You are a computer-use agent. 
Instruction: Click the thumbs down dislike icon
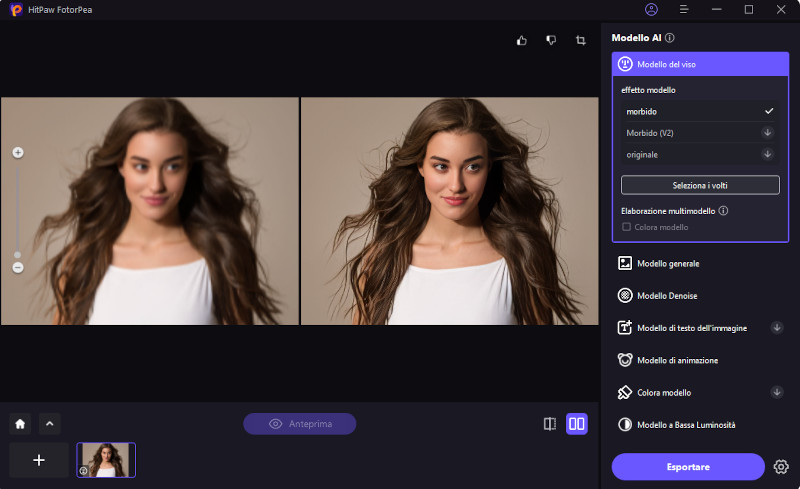(550, 40)
